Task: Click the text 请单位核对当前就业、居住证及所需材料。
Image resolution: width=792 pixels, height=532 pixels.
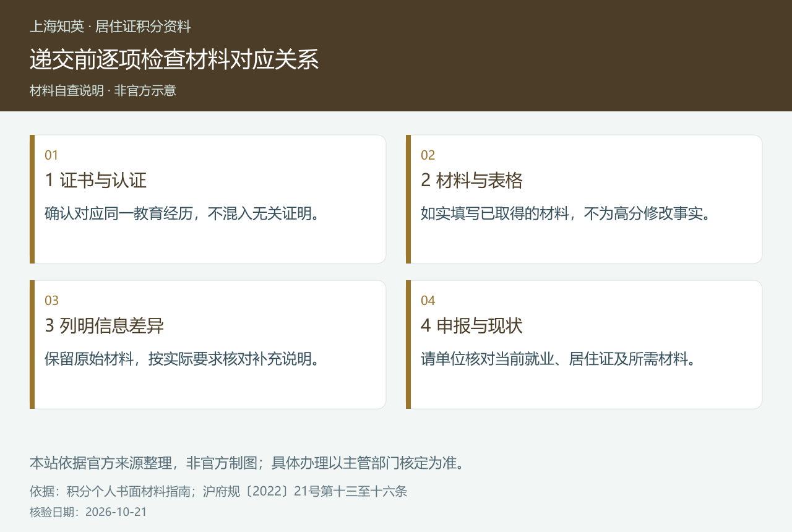Action: (x=559, y=359)
